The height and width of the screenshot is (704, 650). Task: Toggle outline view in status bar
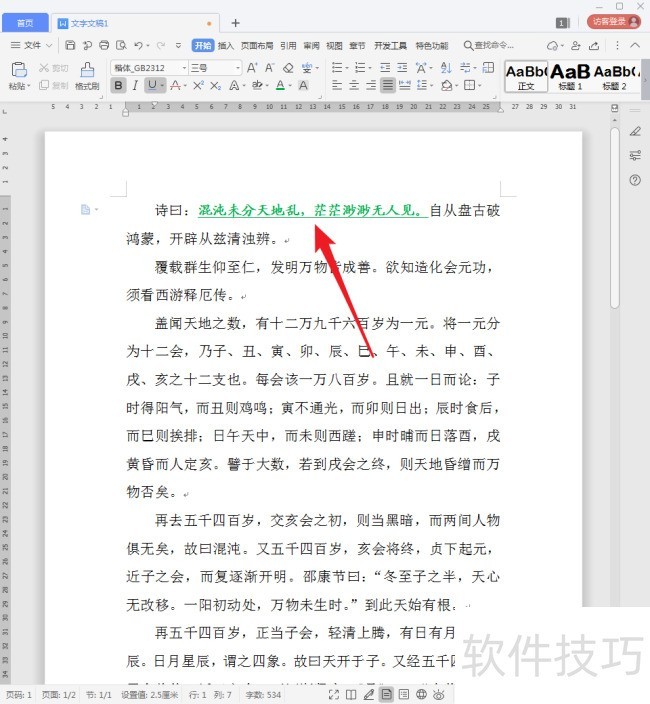coord(404,695)
